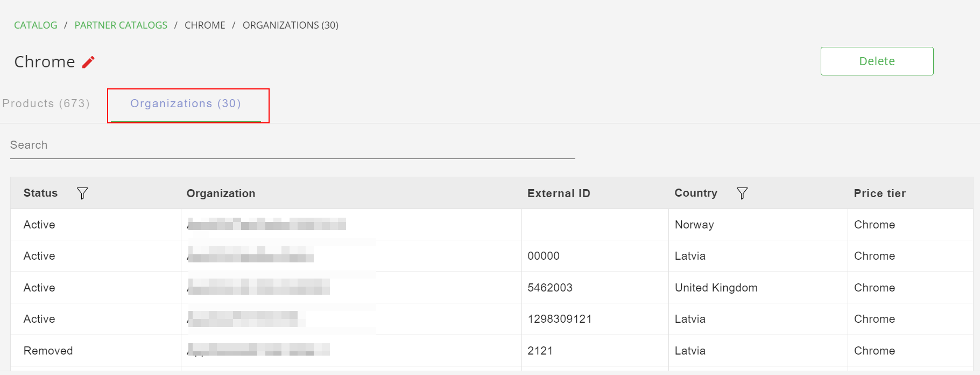Go to CATALOG breadcrumb link
The image size is (980, 375).
pos(36,25)
